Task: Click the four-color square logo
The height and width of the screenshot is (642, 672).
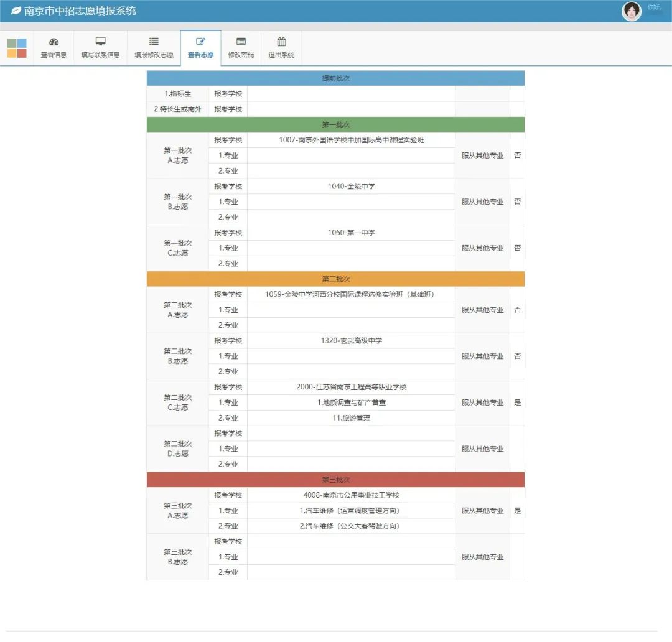Action: pos(17,48)
